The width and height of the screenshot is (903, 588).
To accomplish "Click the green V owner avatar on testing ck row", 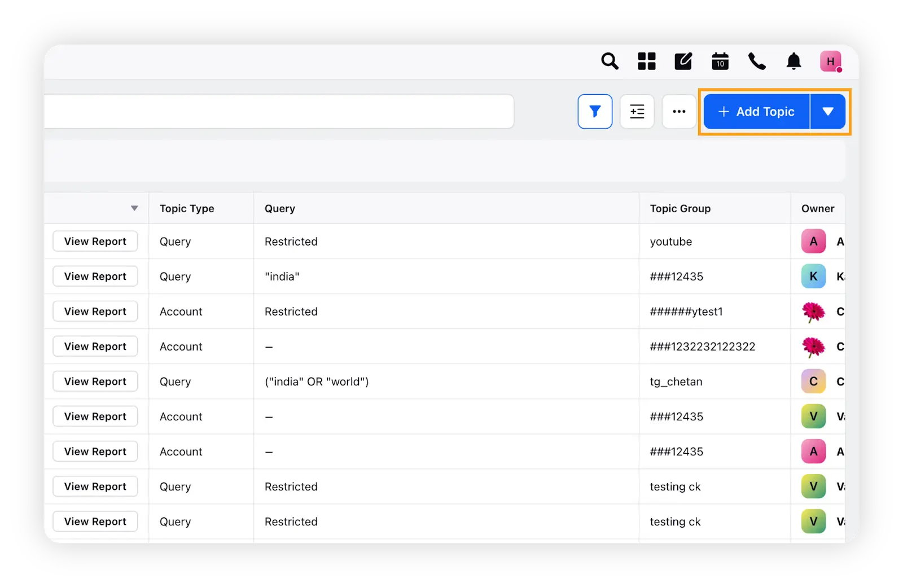I will (x=813, y=486).
